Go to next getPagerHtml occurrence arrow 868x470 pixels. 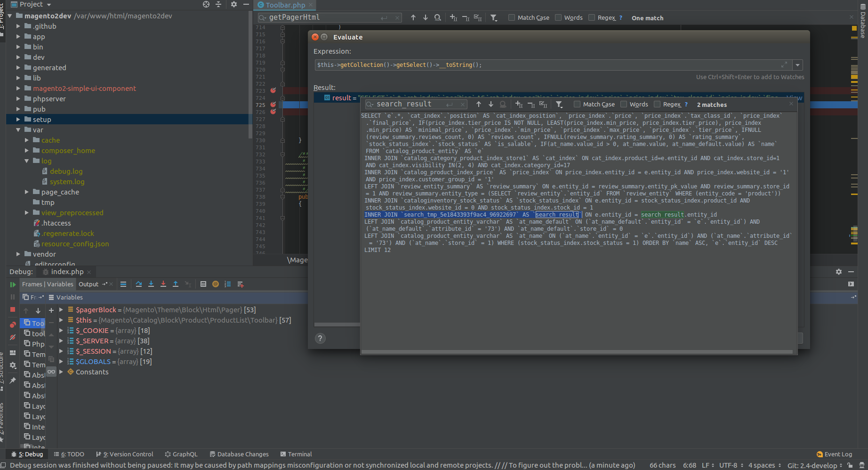point(426,17)
